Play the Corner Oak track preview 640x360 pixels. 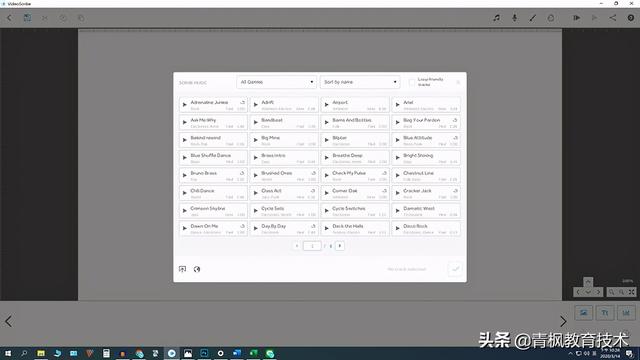[x=327, y=193]
